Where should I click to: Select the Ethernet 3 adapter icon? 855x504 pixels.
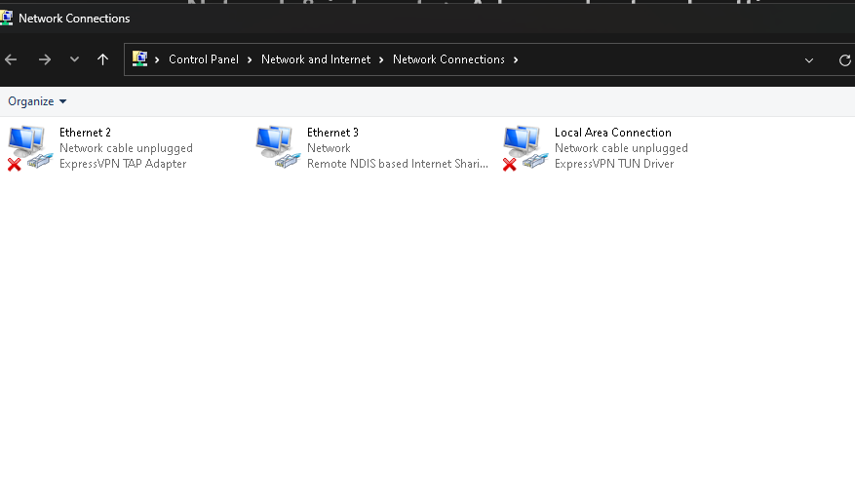coord(278,148)
